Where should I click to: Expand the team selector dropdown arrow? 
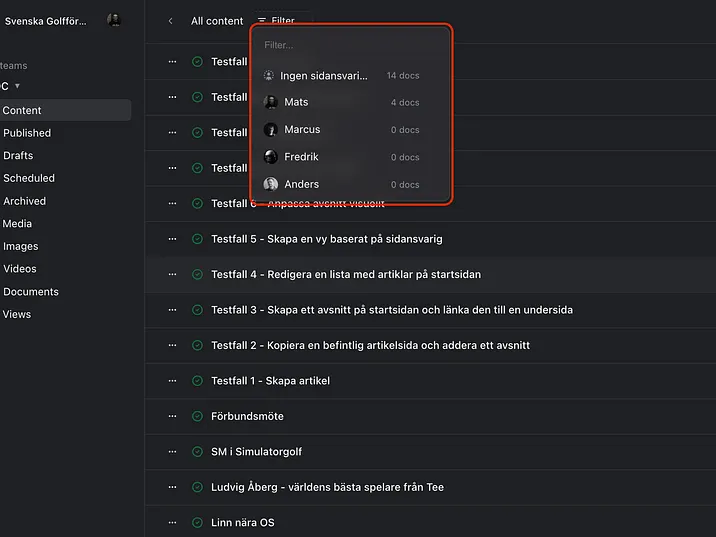pyautogui.click(x=17, y=87)
